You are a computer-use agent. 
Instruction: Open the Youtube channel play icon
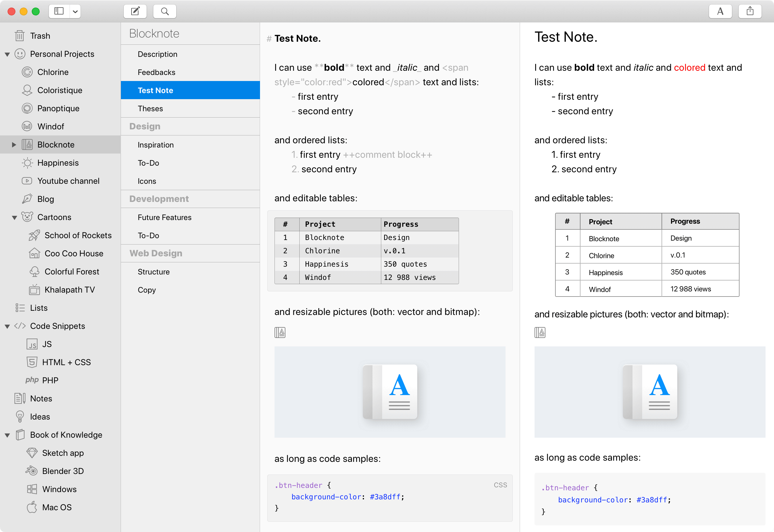pos(27,181)
